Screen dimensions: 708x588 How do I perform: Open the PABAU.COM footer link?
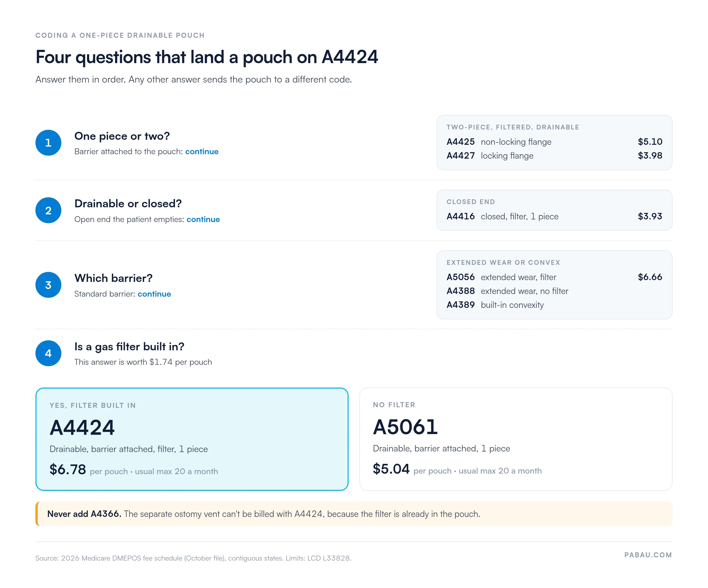click(x=648, y=555)
